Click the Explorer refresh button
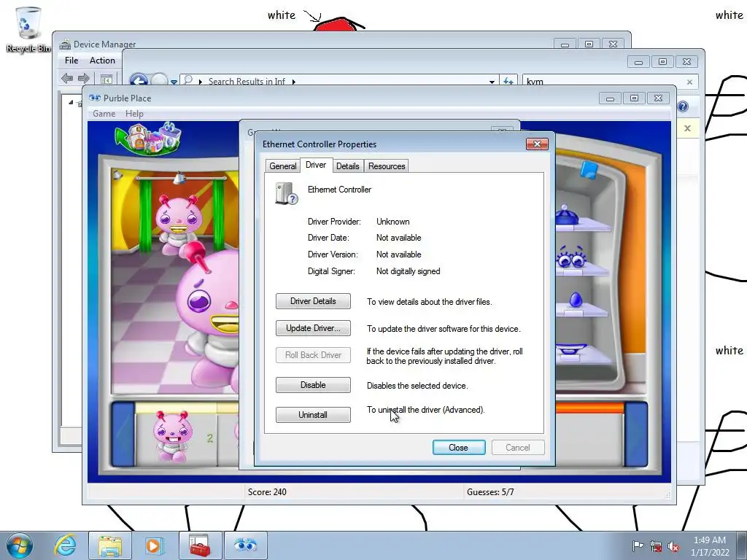 508,81
